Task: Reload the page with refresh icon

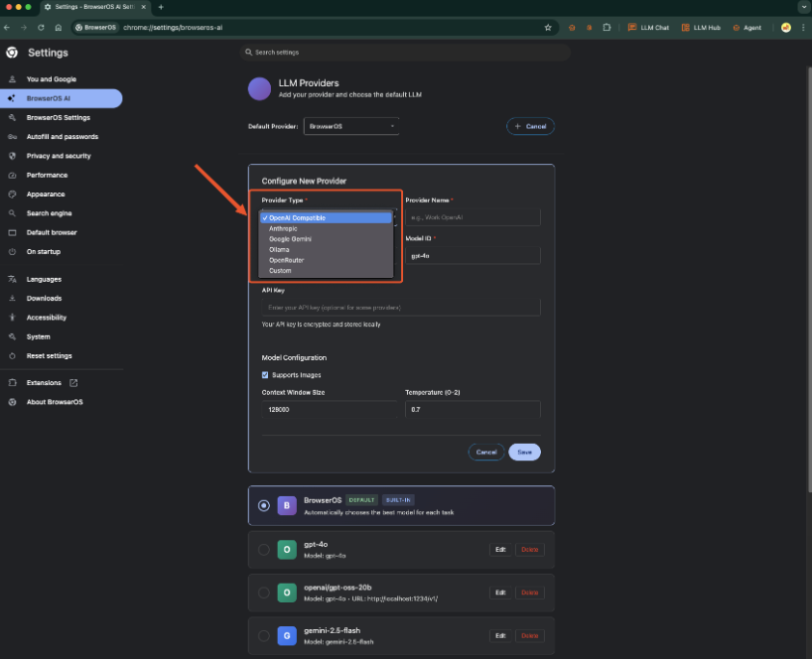Action: [x=41, y=28]
